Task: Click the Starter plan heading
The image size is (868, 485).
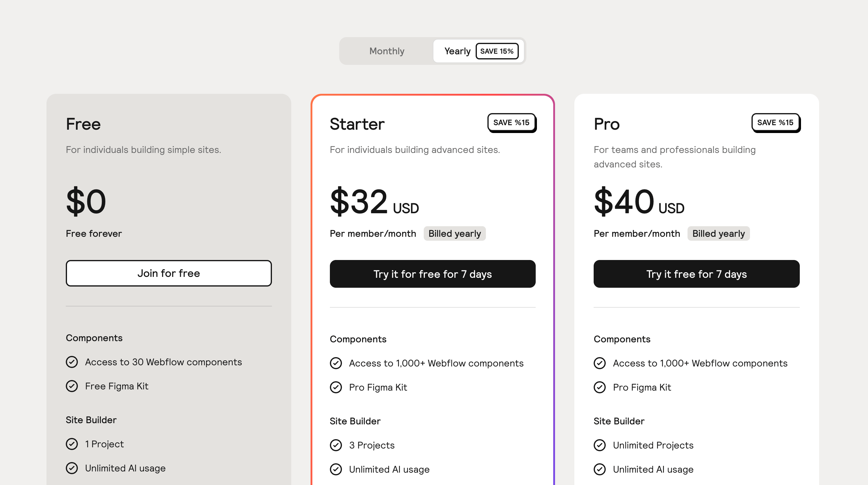Action: pos(357,124)
